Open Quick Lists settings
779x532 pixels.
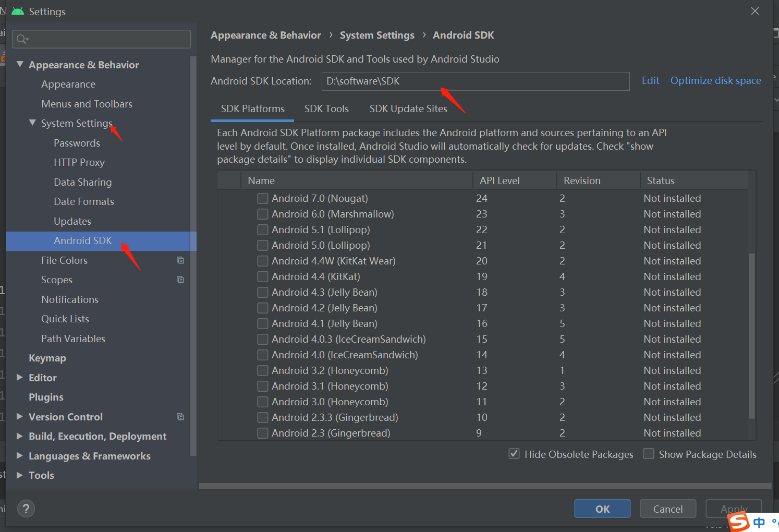click(65, 319)
